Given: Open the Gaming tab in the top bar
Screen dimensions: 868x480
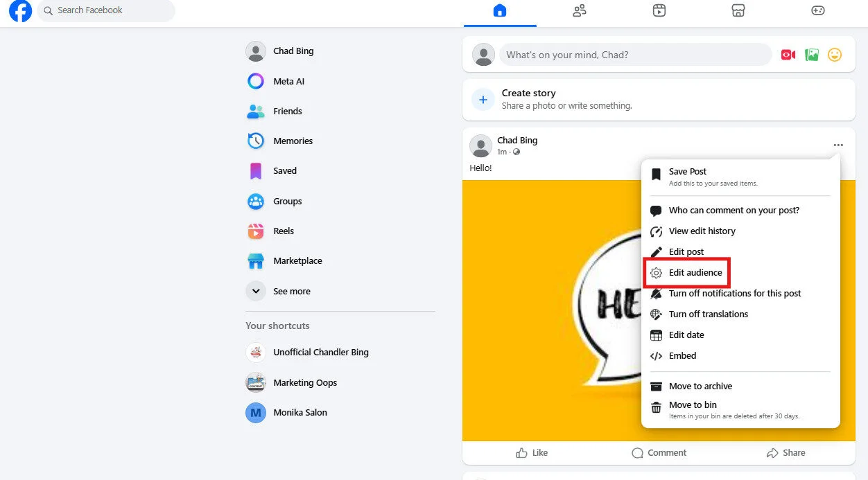Looking at the screenshot, I should [818, 10].
